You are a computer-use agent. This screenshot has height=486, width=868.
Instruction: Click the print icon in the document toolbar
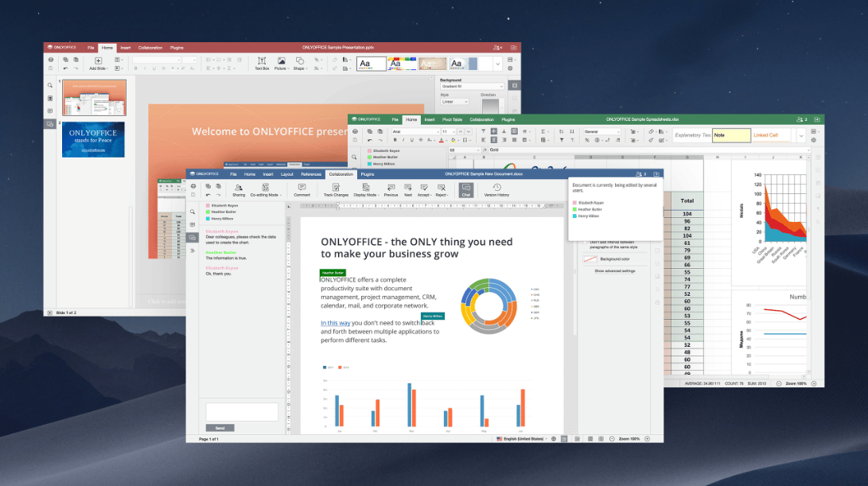pos(193,187)
